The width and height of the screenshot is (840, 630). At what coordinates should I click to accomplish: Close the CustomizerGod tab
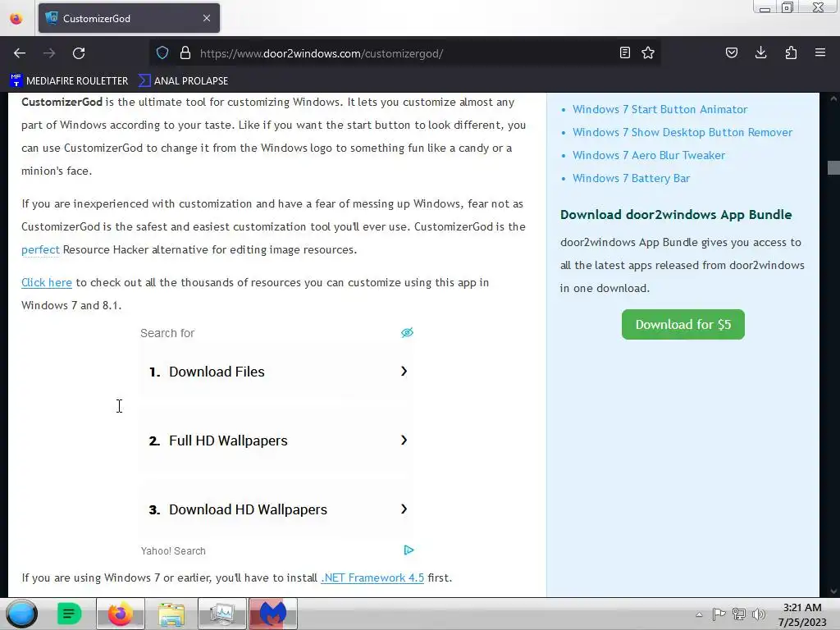pyautogui.click(x=207, y=18)
